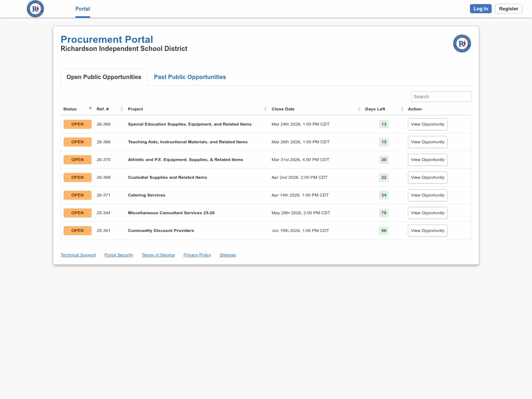Sort by Days Left column sort arrows
The image size is (532, 399).
click(x=402, y=109)
